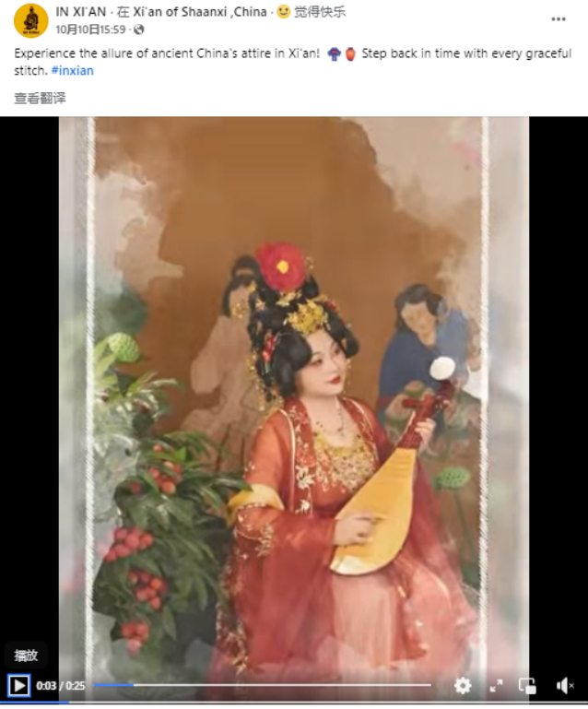
Task: Expand video to fullscreen
Action: pyautogui.click(x=496, y=685)
